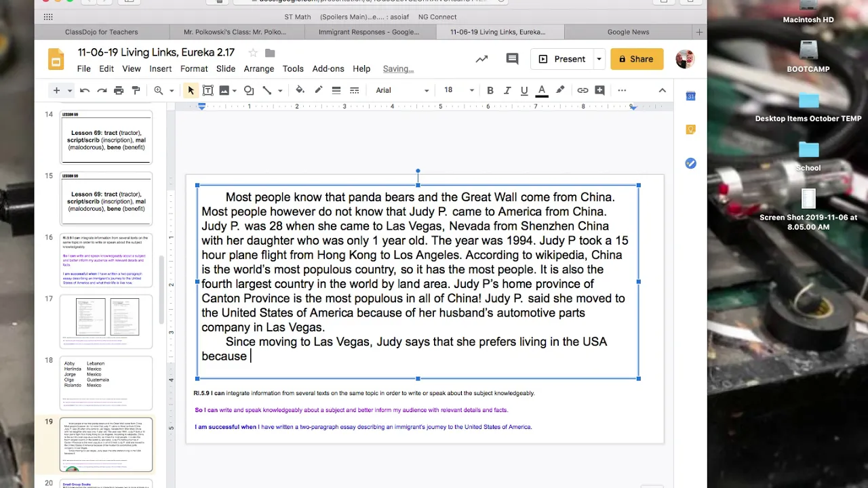Image resolution: width=868 pixels, height=488 pixels.
Task: Open the Google account avatar
Action: (685, 59)
